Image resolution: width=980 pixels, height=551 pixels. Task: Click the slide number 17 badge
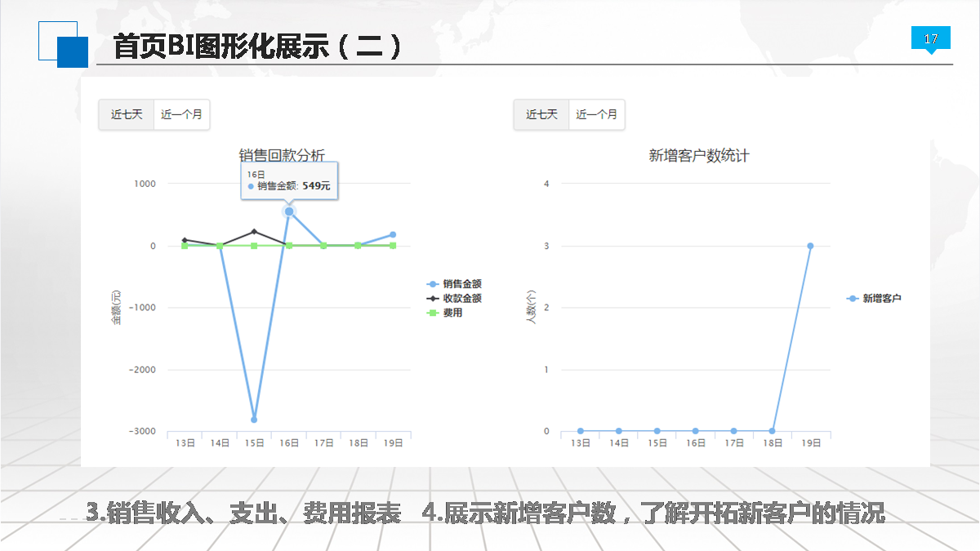coord(930,39)
